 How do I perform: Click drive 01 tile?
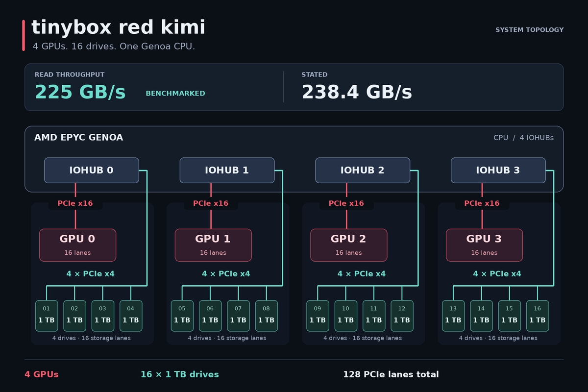tap(47, 316)
